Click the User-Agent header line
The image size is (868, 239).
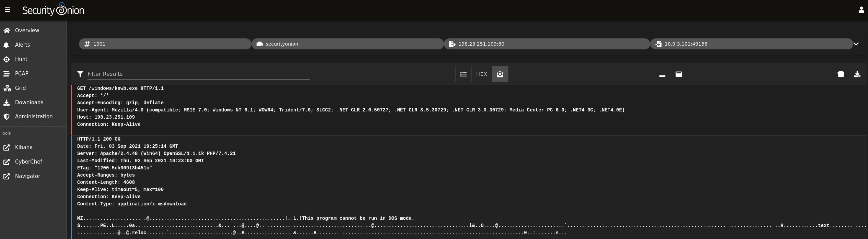click(351, 110)
